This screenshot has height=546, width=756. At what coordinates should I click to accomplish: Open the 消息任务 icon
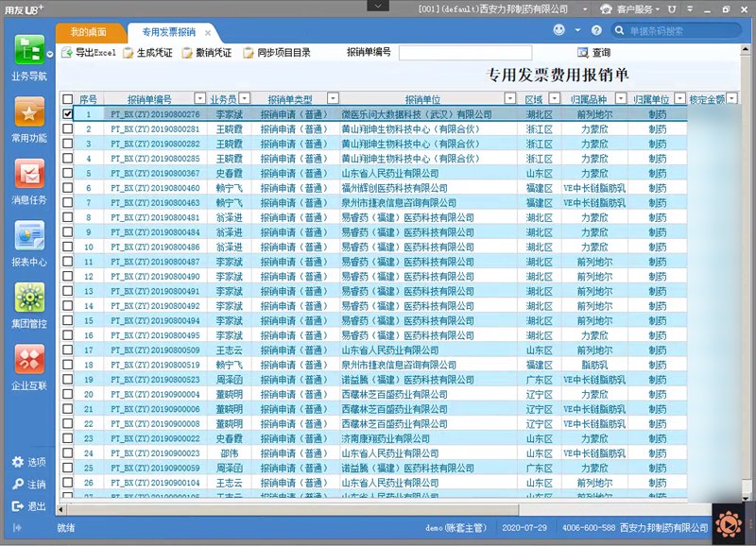[x=29, y=173]
